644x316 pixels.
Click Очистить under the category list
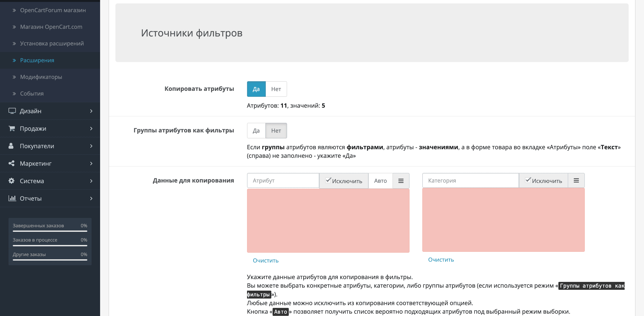tap(441, 260)
